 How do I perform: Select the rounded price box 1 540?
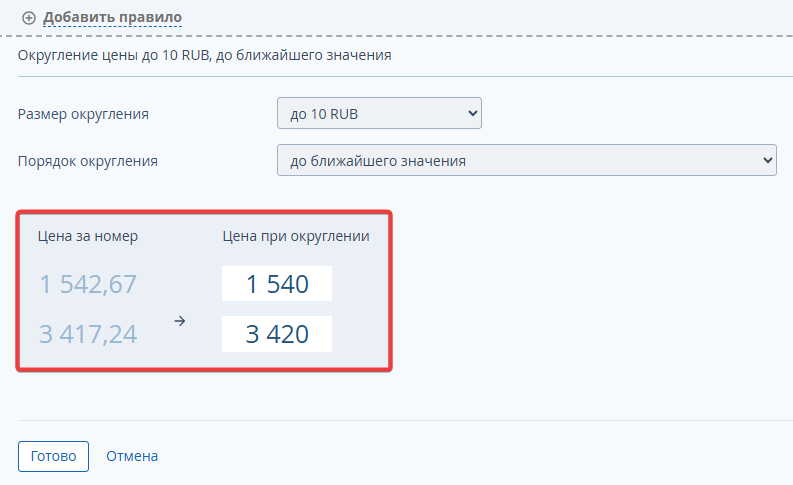click(277, 284)
